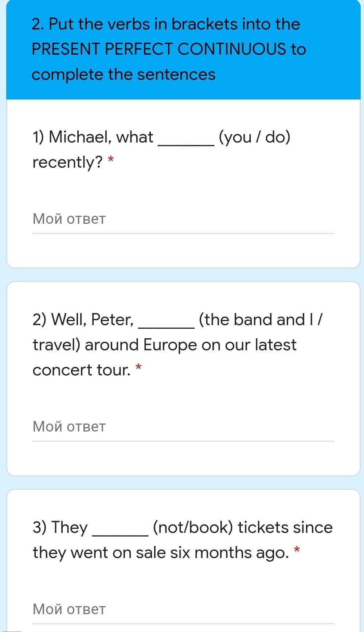
Task: Click the question text 'Well, Peter,'
Action: pos(83,320)
